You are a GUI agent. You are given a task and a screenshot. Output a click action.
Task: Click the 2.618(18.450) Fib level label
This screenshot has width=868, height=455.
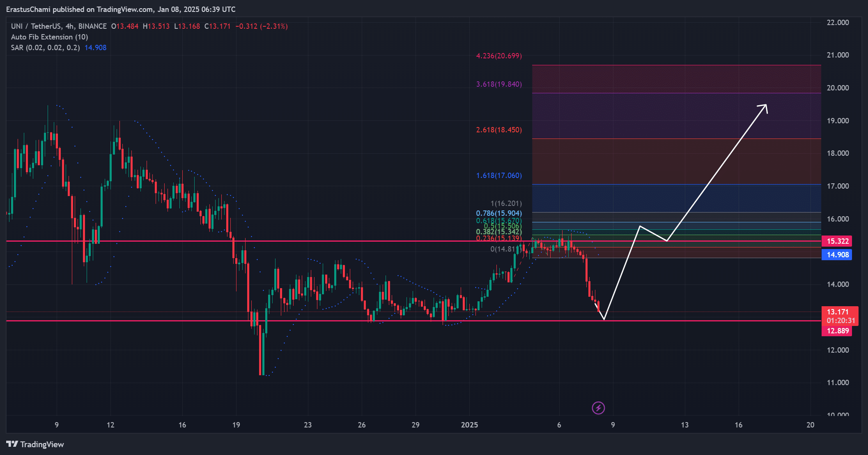(x=499, y=130)
